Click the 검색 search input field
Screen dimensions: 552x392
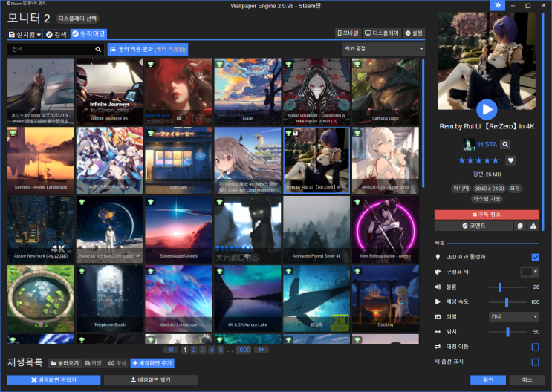click(x=51, y=49)
